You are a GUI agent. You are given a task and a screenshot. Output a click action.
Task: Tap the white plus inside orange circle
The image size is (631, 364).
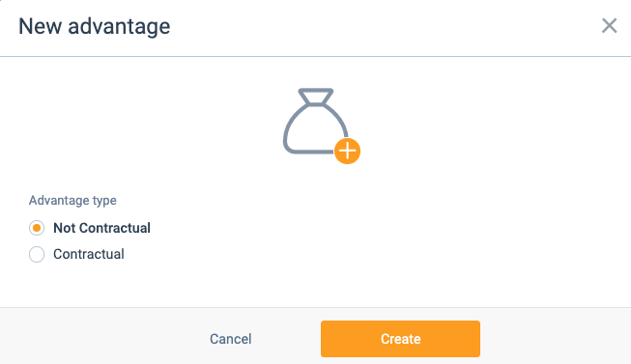[x=347, y=152]
